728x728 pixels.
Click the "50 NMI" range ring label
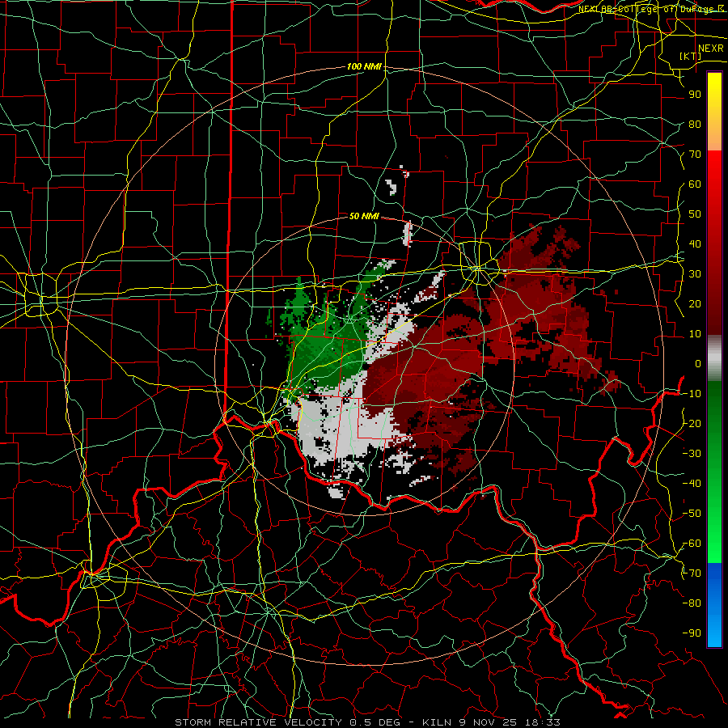click(364, 216)
